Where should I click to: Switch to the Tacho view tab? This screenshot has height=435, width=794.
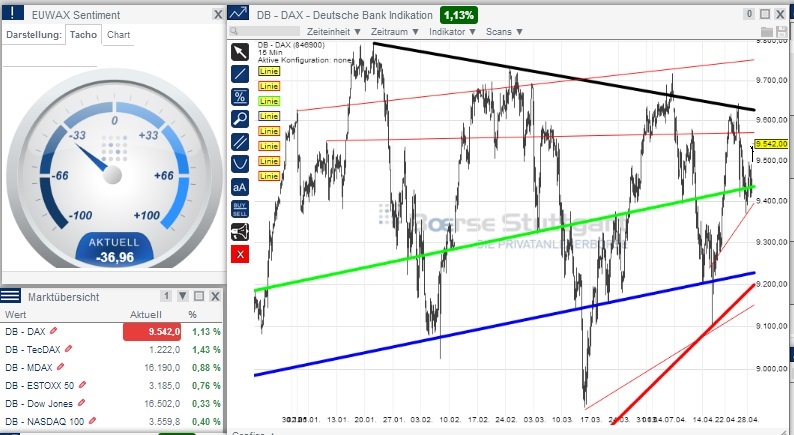pyautogui.click(x=83, y=34)
